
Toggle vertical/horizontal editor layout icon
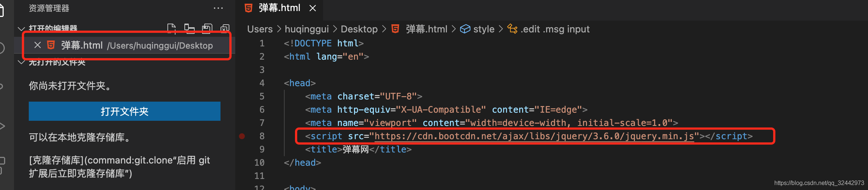pos(189,28)
